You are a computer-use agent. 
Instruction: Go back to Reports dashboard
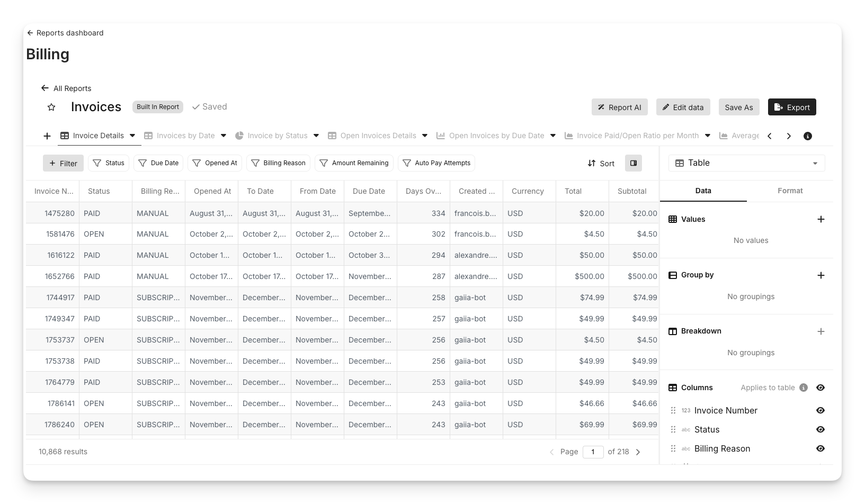[65, 33]
